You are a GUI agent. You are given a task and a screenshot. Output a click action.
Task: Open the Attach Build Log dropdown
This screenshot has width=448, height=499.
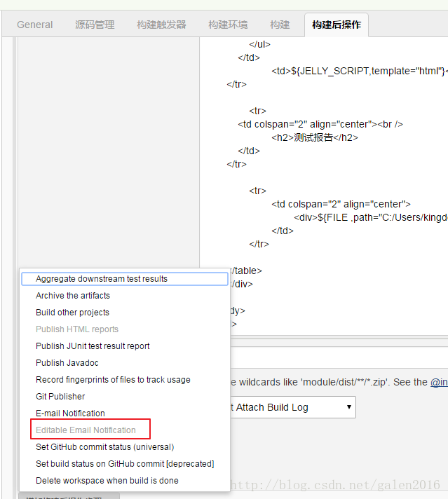(x=292, y=407)
